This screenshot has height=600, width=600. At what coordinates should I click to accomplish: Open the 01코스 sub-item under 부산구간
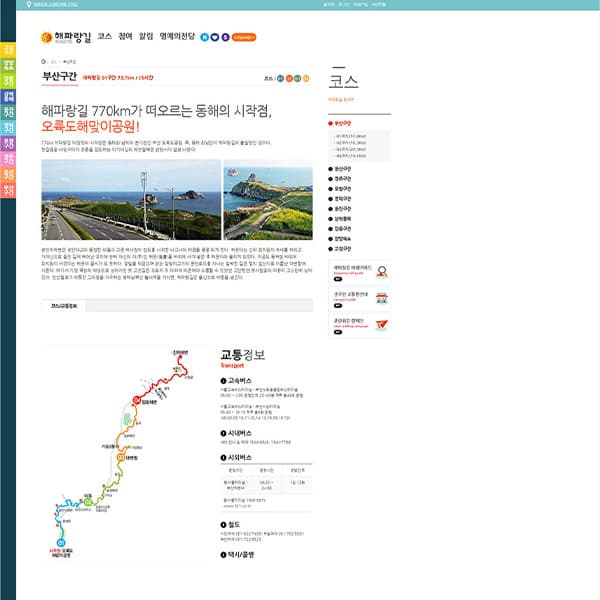[351, 136]
